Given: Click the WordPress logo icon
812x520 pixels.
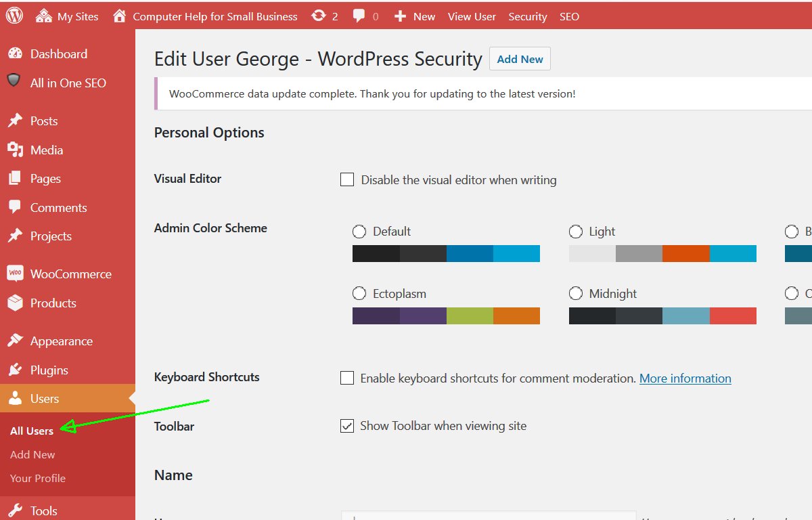Looking at the screenshot, I should point(15,16).
